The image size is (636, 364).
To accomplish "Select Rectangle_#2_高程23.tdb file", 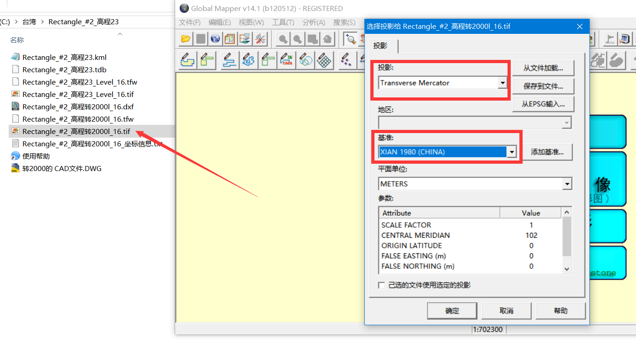I will coord(64,70).
